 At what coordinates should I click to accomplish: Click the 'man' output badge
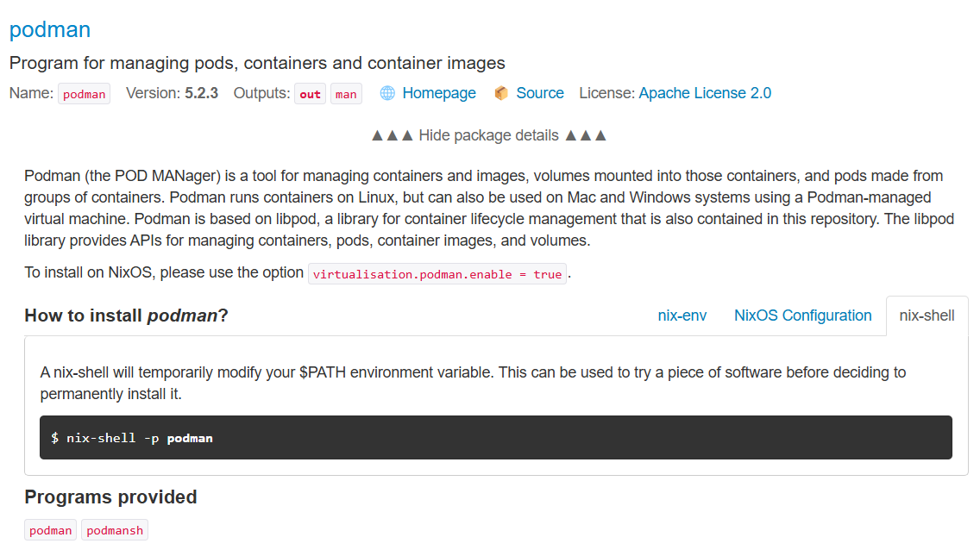click(346, 94)
